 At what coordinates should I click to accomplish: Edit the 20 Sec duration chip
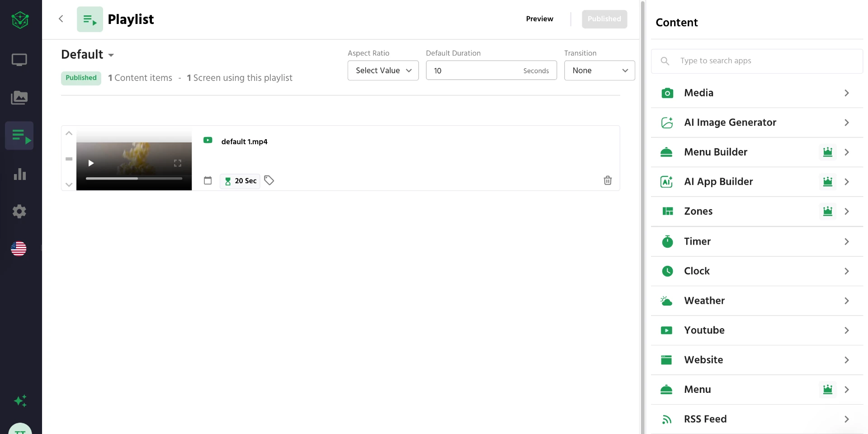tap(240, 181)
